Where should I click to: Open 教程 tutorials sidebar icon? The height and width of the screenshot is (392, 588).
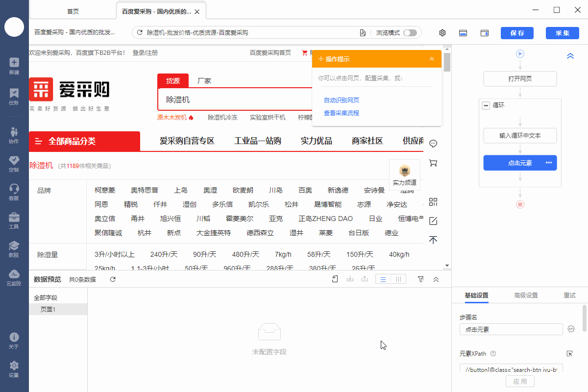pyautogui.click(x=14, y=249)
